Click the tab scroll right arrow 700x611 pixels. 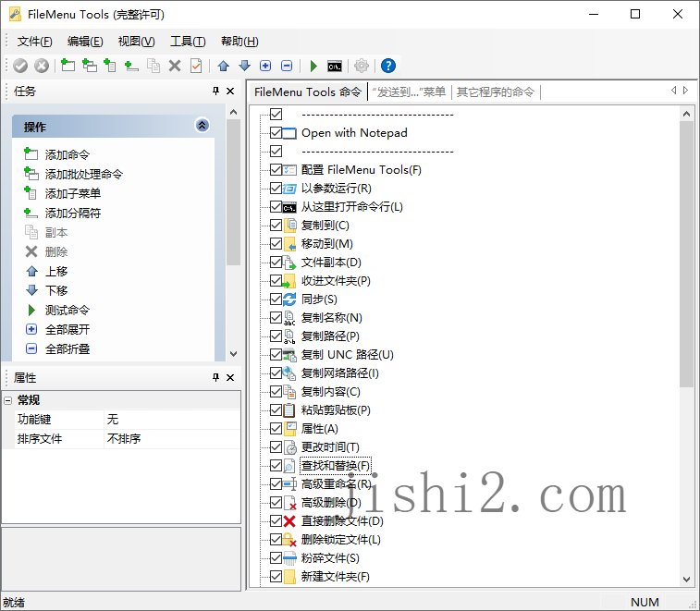tap(686, 91)
